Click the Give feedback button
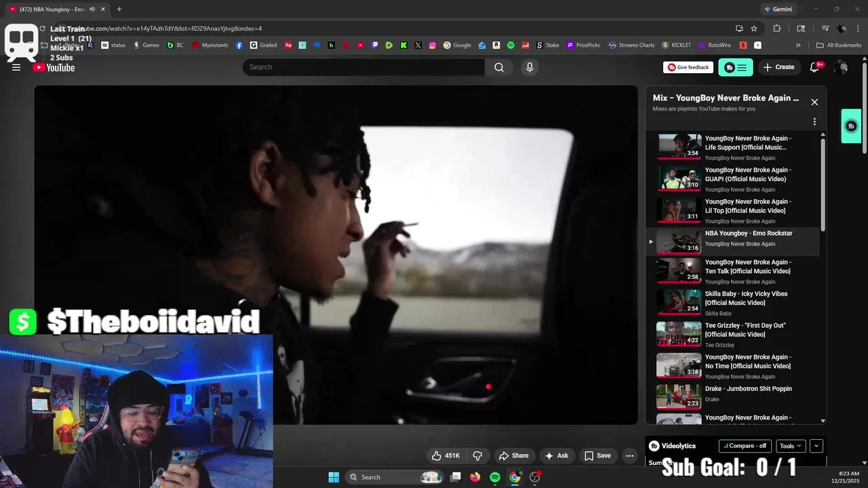This screenshot has height=488, width=868. 688,67
